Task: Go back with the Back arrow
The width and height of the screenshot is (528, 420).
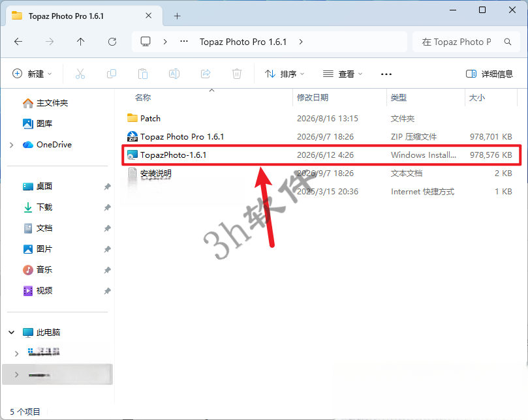Action: (x=18, y=42)
